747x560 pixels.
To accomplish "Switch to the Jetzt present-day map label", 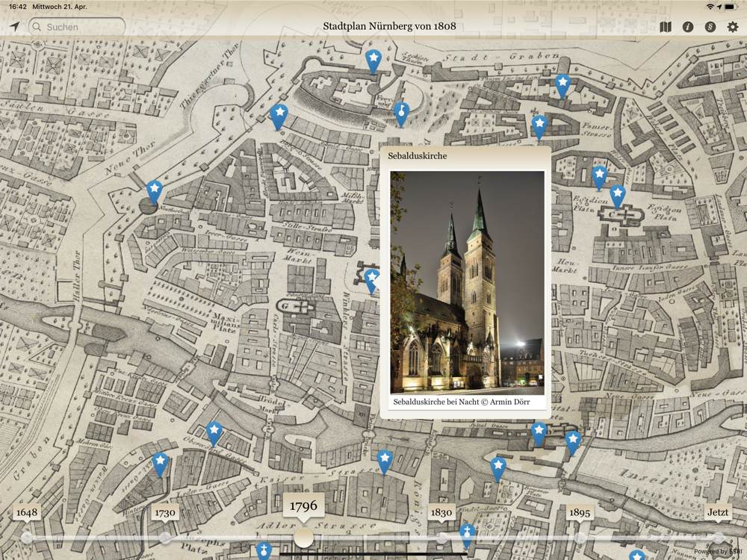I will 718,512.
